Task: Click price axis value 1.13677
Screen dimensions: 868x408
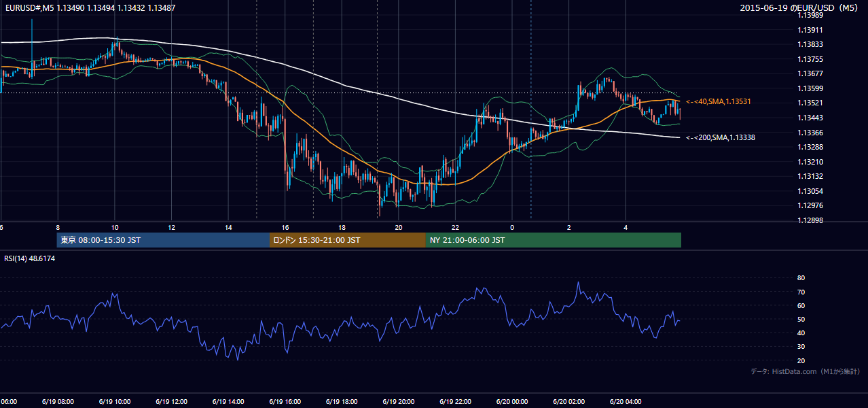Action: [x=810, y=73]
